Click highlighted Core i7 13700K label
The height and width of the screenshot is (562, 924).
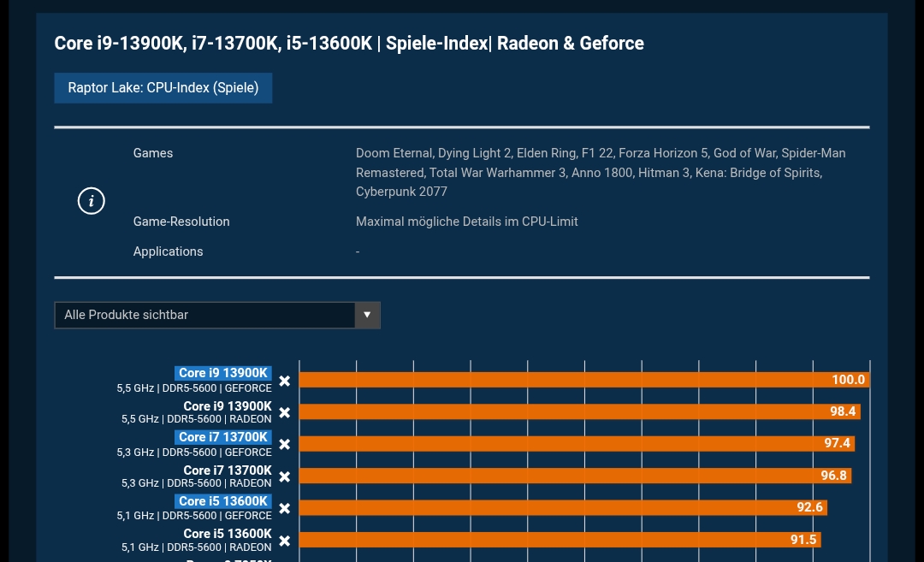222,437
